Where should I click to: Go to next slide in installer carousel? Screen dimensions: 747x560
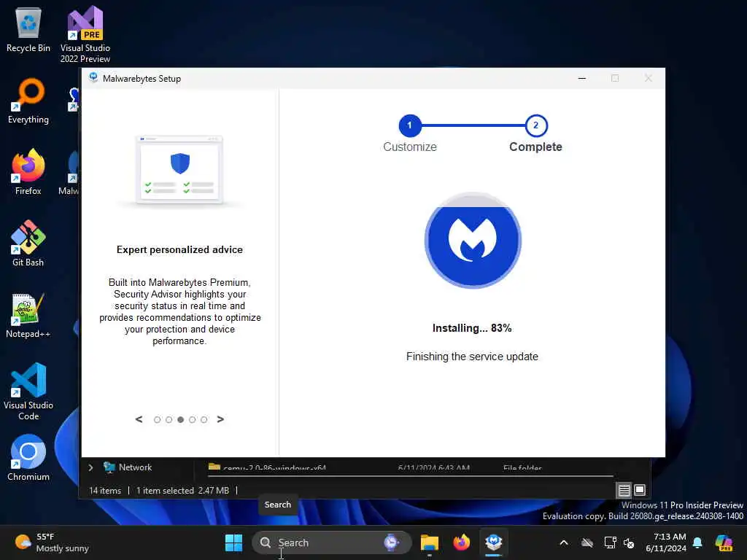click(x=220, y=419)
